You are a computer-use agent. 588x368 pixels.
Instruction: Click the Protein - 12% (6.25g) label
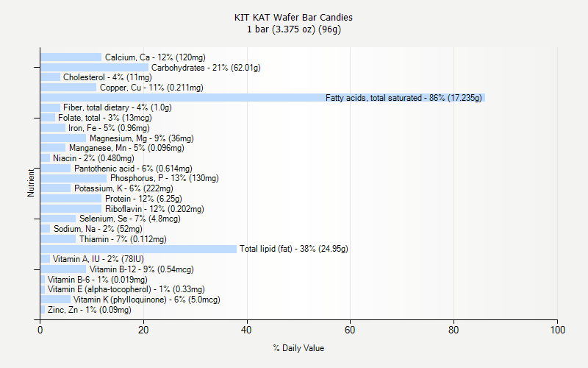(143, 199)
